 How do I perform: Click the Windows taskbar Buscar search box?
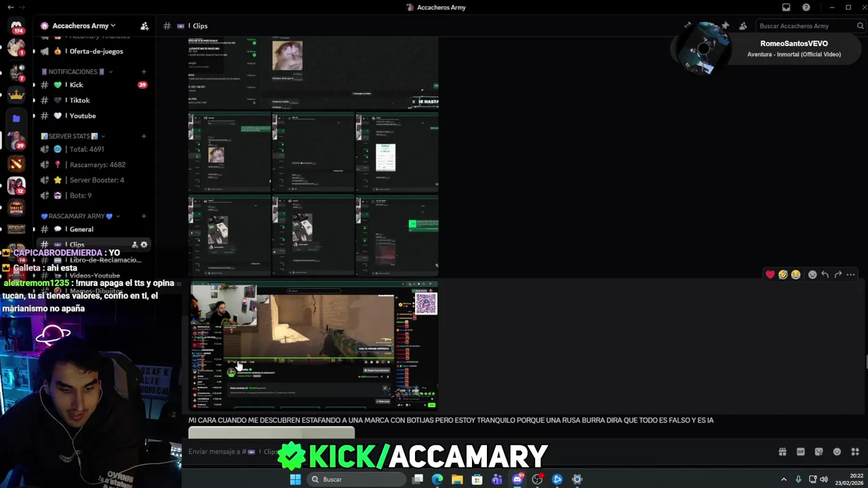pos(355,479)
